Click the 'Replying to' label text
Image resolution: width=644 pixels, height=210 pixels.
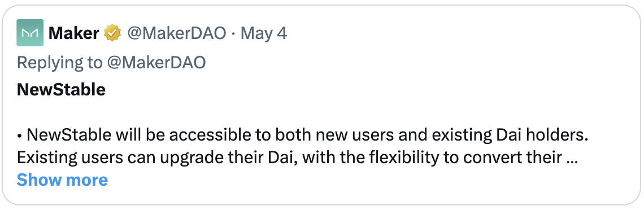pos(59,62)
